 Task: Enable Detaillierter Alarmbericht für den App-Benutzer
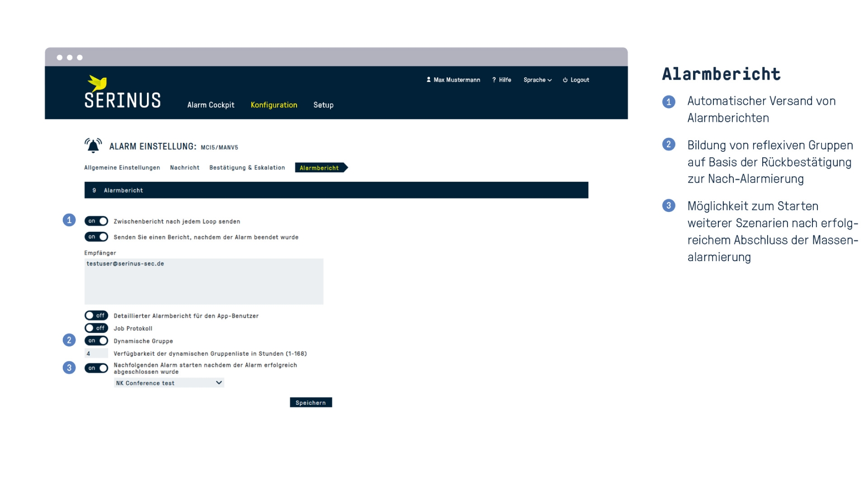[96, 315]
